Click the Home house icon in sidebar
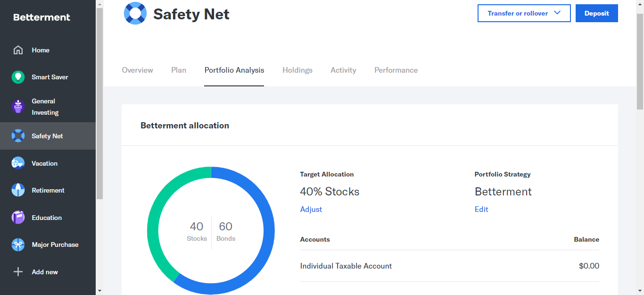The height and width of the screenshot is (295, 644). [x=18, y=50]
